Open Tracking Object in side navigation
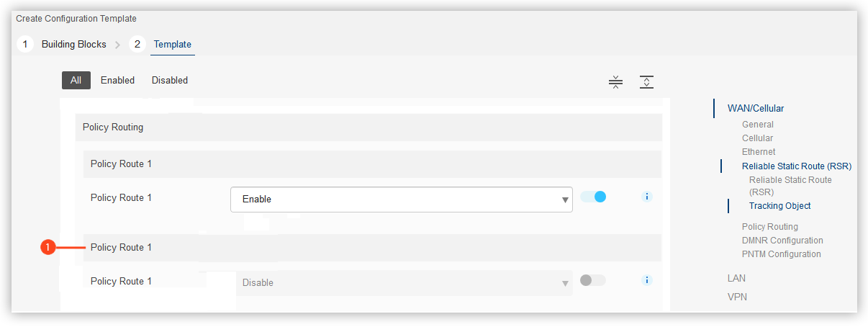The height and width of the screenshot is (327, 868). pyautogui.click(x=780, y=206)
